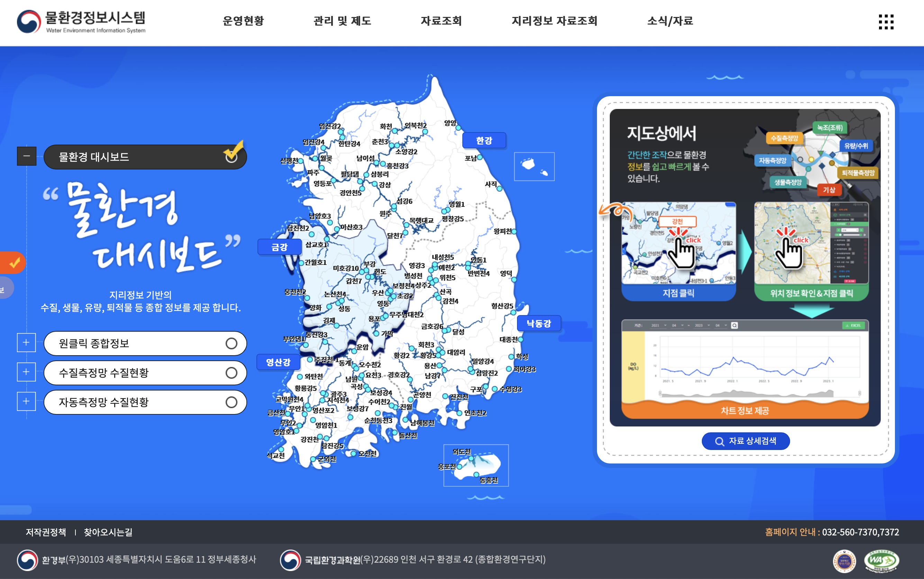Expand the 수질측정망 수질현황 plus button
This screenshot has width=924, height=579.
[x=26, y=372]
